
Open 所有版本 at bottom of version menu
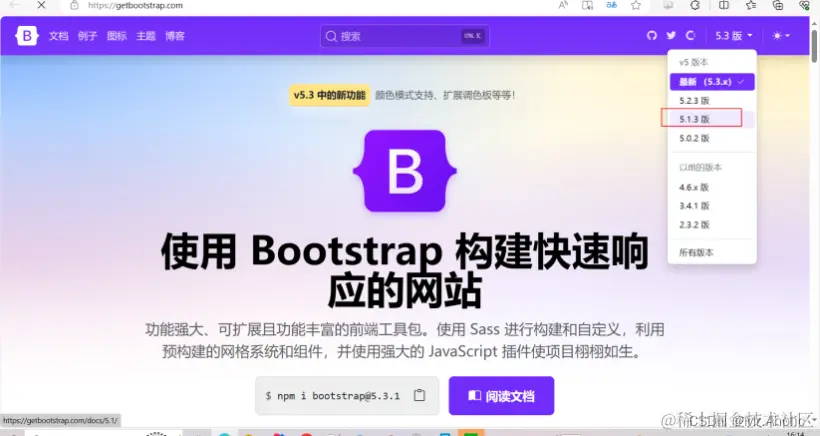click(x=712, y=253)
